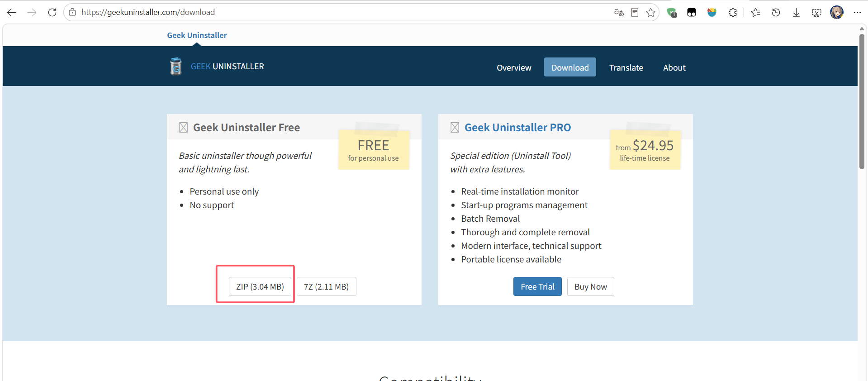
Task: Click the FREE for personal use note
Action: pyautogui.click(x=374, y=150)
